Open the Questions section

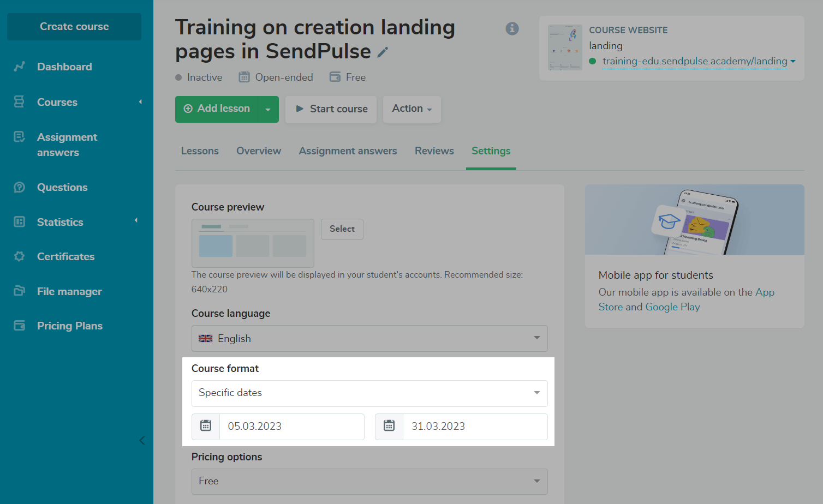pyautogui.click(x=62, y=188)
